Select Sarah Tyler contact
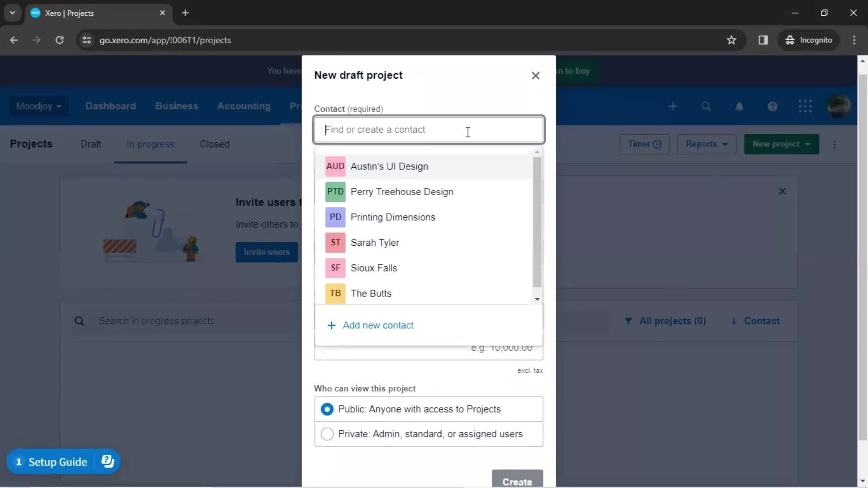The image size is (868, 488). click(424, 243)
